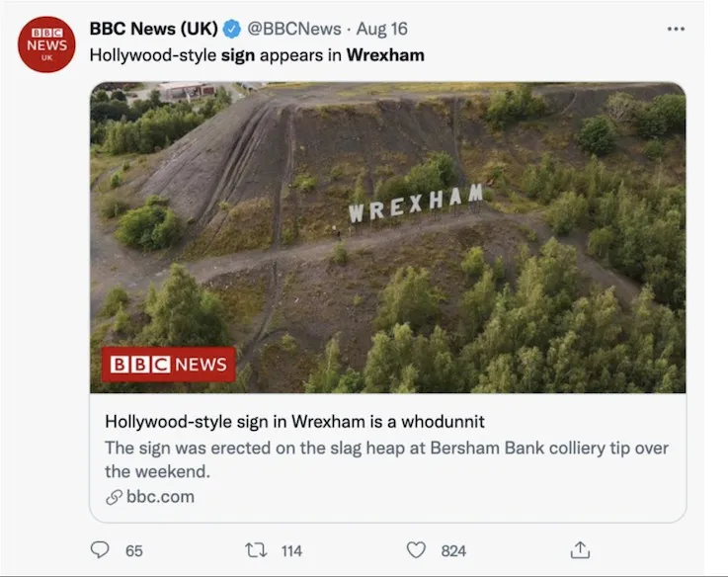Open the bbc.com domain link
Viewport: 728px width, 577px height.
click(x=160, y=497)
